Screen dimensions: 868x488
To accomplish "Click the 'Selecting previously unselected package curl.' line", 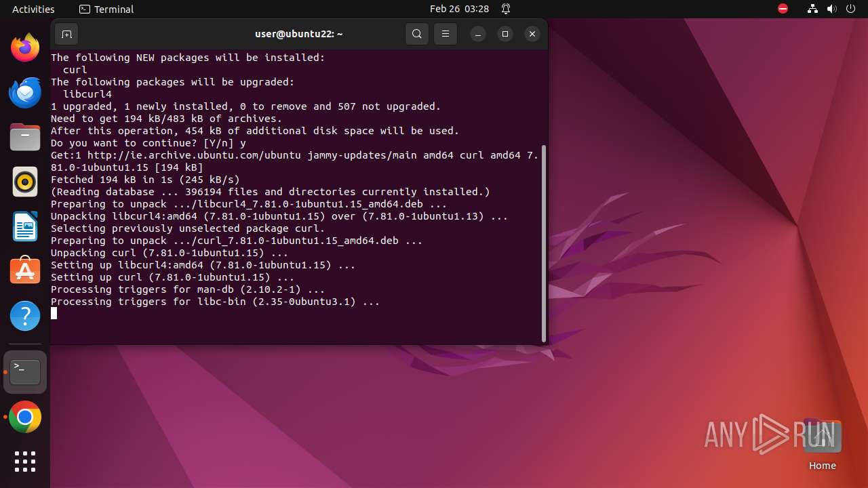I will pos(188,228).
